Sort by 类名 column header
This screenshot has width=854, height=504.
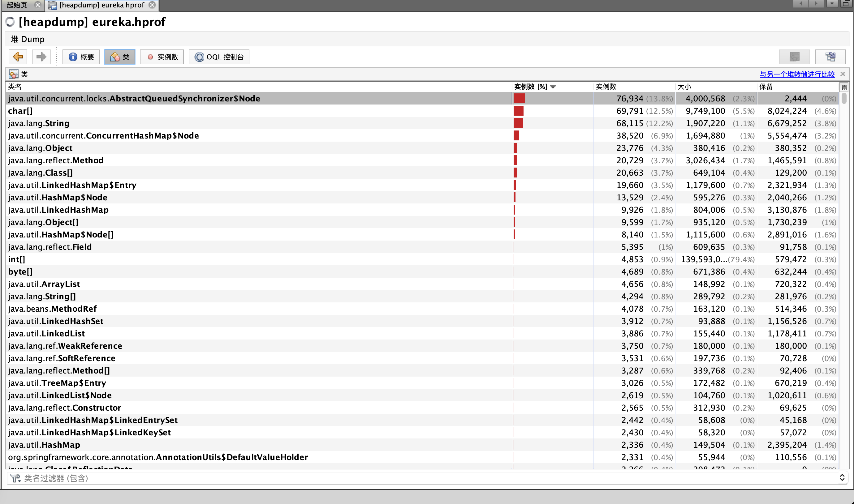point(258,87)
